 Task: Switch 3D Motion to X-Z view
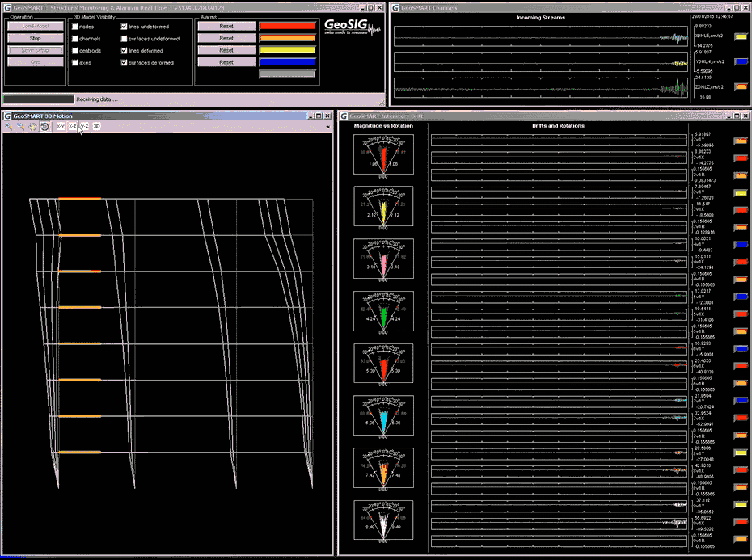pyautogui.click(x=72, y=127)
